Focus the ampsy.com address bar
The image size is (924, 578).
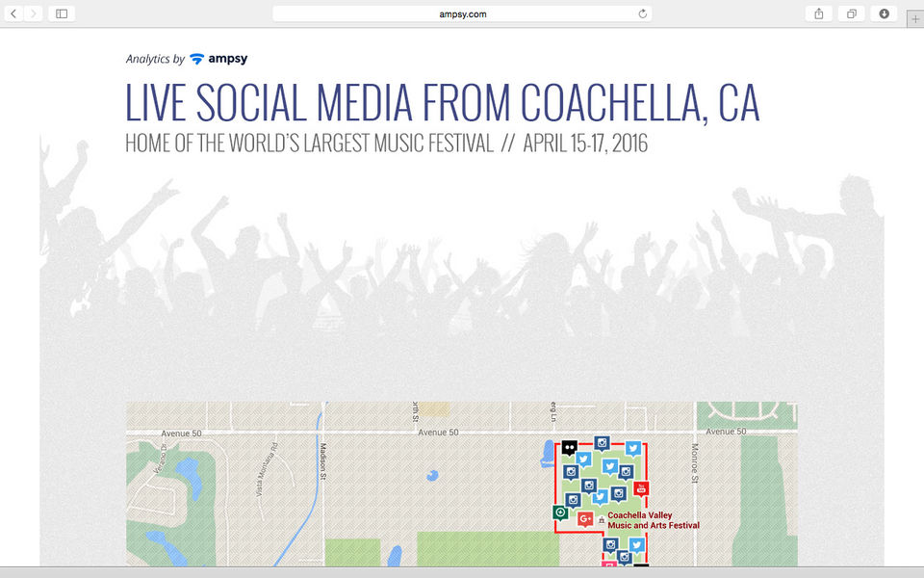tap(462, 13)
